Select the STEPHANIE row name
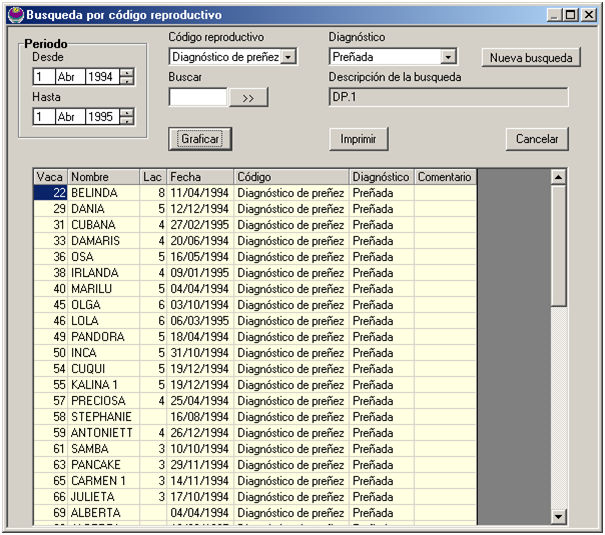The height and width of the screenshot is (535, 605). click(103, 417)
